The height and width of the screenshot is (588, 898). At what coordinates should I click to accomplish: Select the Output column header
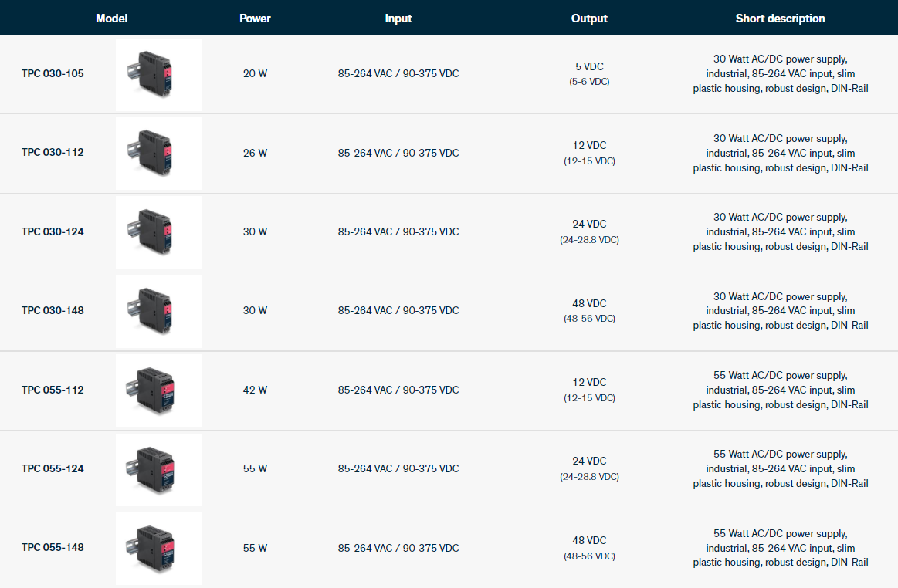click(589, 19)
